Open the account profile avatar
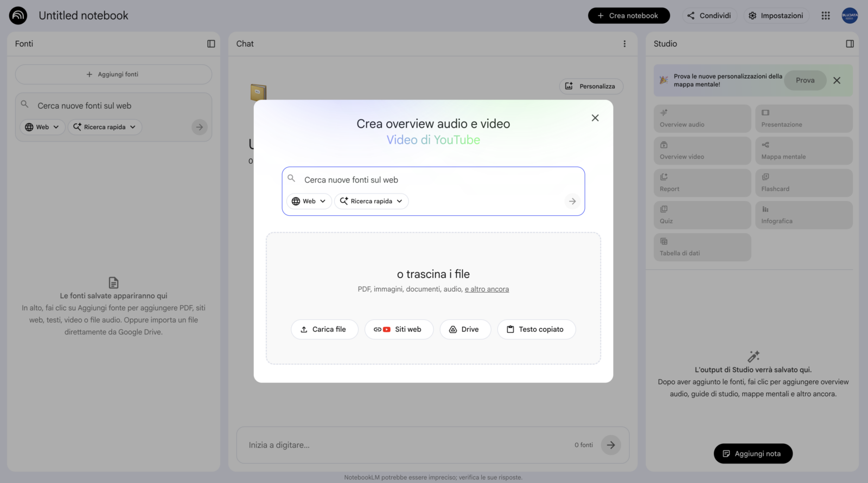 [x=850, y=16]
